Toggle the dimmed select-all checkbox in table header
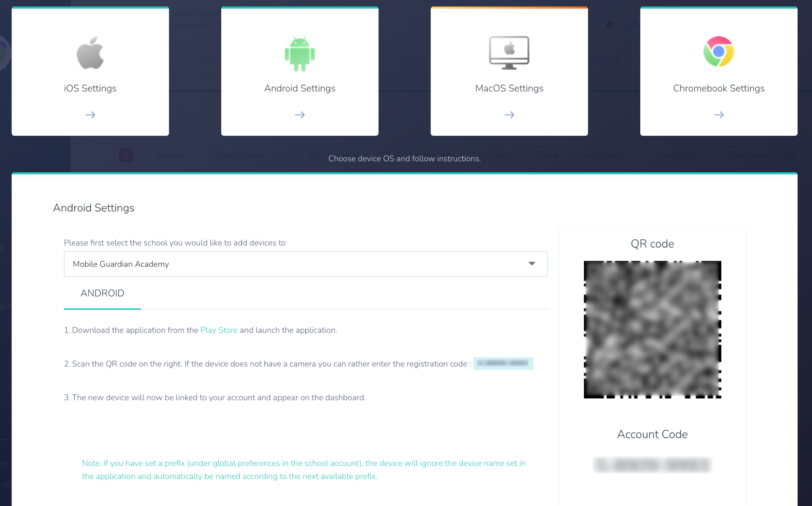Image resolution: width=812 pixels, height=506 pixels. [96, 155]
